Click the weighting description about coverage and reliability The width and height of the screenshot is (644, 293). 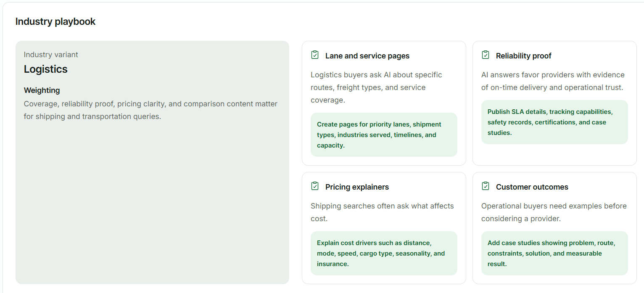coord(150,110)
